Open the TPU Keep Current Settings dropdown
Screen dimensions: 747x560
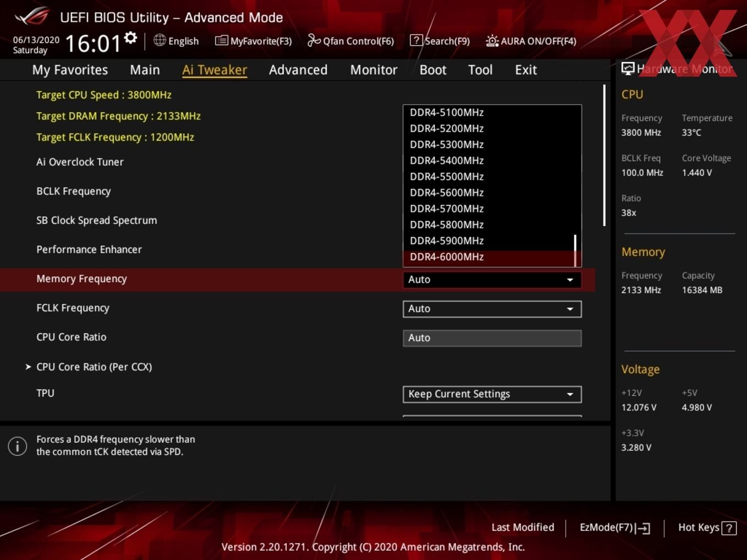pos(492,394)
